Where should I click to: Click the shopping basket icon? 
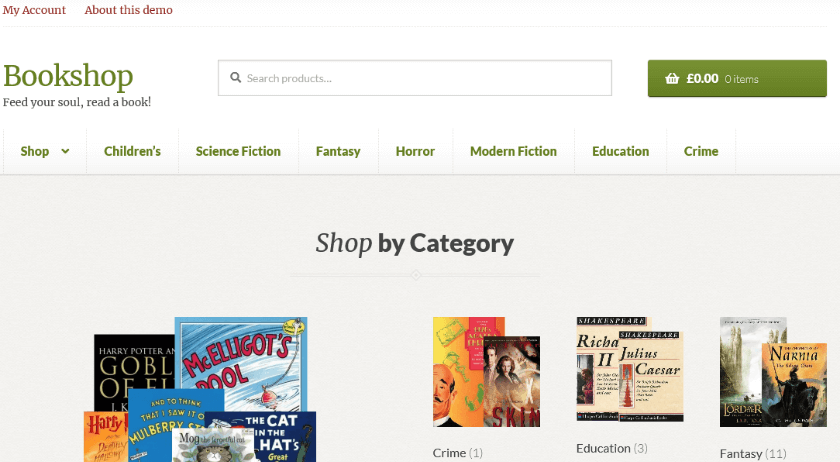click(672, 79)
